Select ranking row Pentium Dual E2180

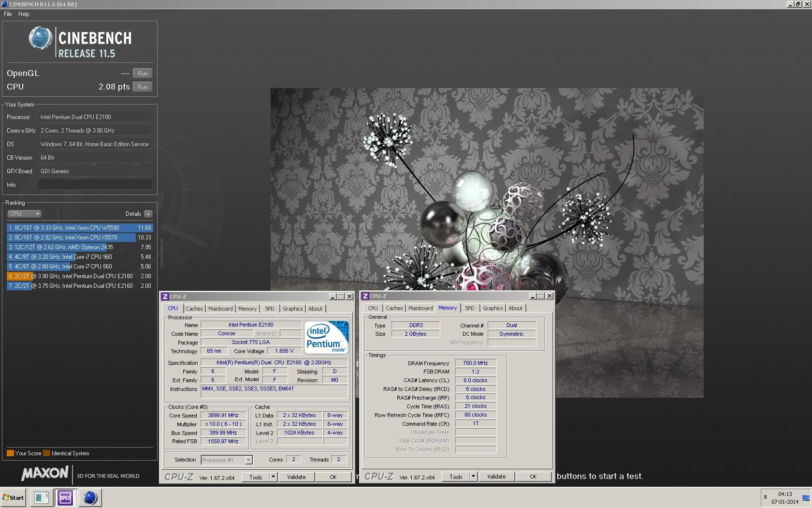click(80, 276)
